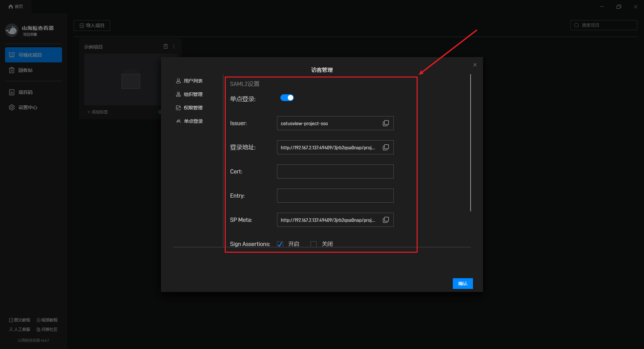Open the 示例项目 more options menu
644x349 pixels.
coord(174,46)
